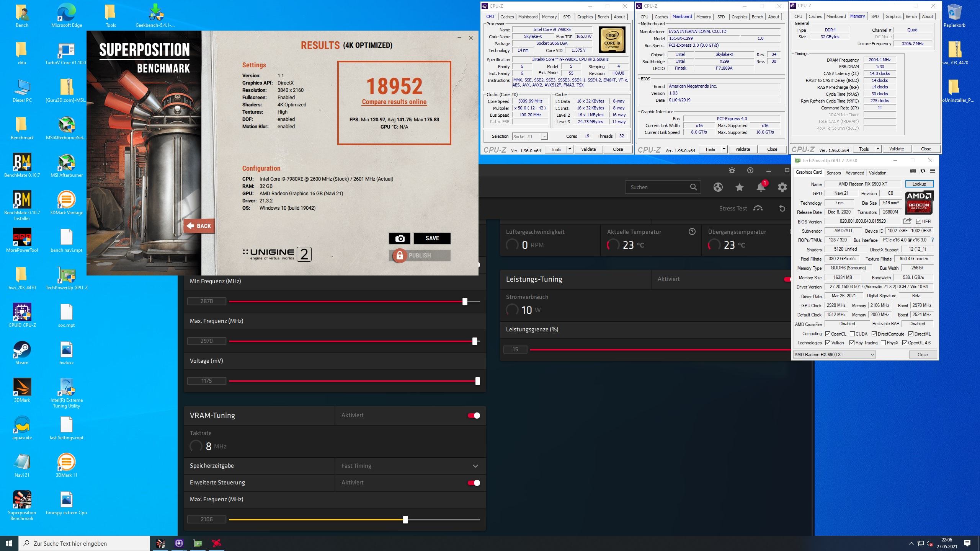This screenshot has height=551, width=980.
Task: Open TechPowerUp GPU-Z desktop shortcut
Action: [x=67, y=279]
